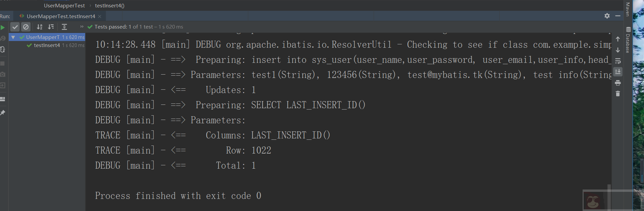The width and height of the screenshot is (644, 211).
Task: Sort test results alphabetically
Action: [40, 27]
